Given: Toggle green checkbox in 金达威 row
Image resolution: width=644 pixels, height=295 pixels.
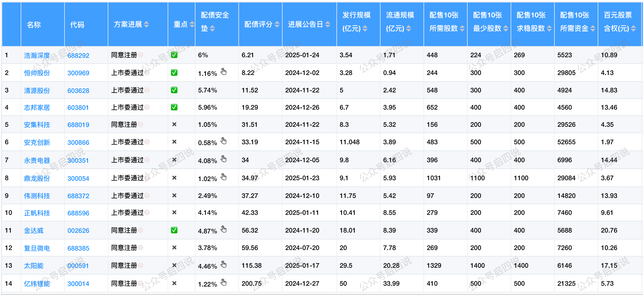Looking at the screenshot, I should click(x=174, y=230).
